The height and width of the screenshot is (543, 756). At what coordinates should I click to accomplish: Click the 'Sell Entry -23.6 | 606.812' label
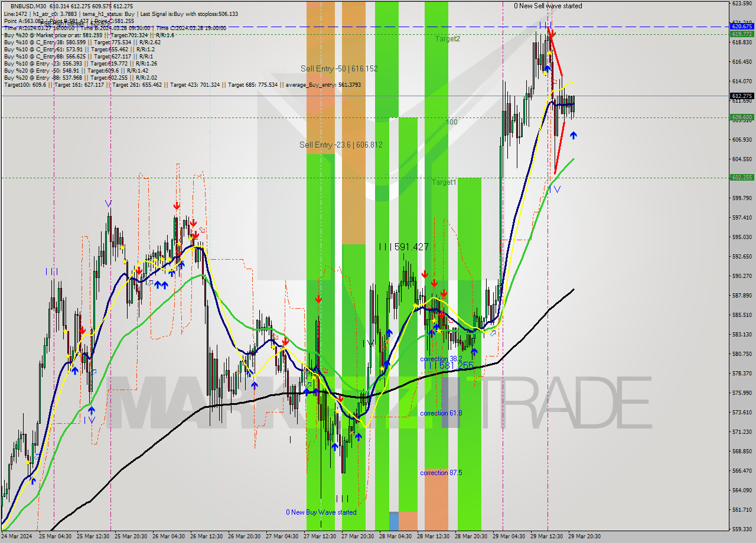(x=341, y=145)
